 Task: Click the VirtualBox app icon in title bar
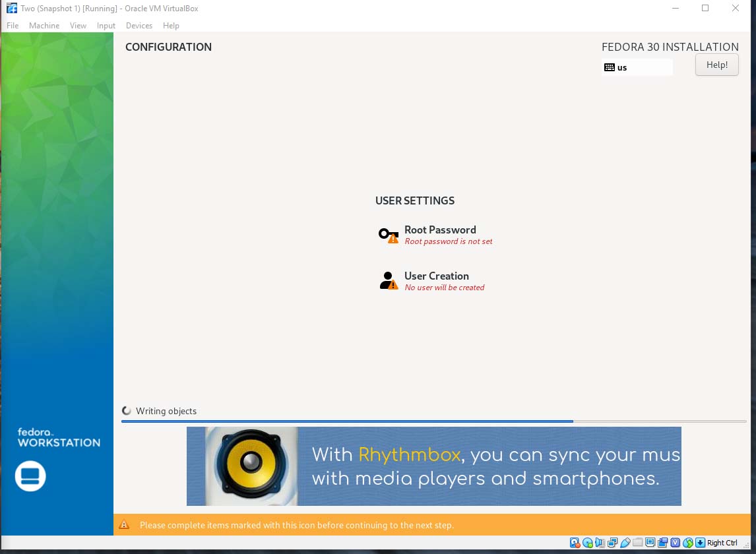(x=12, y=8)
